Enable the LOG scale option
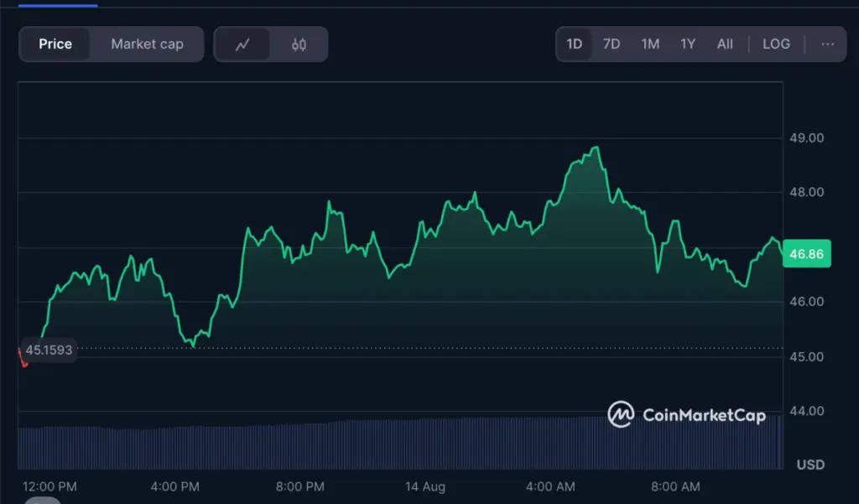Viewport: 859px width, 504px height. (776, 44)
